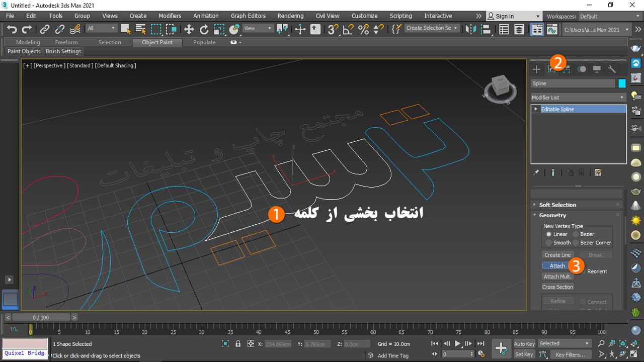Select the Smooth vertex type radio

tap(548, 242)
